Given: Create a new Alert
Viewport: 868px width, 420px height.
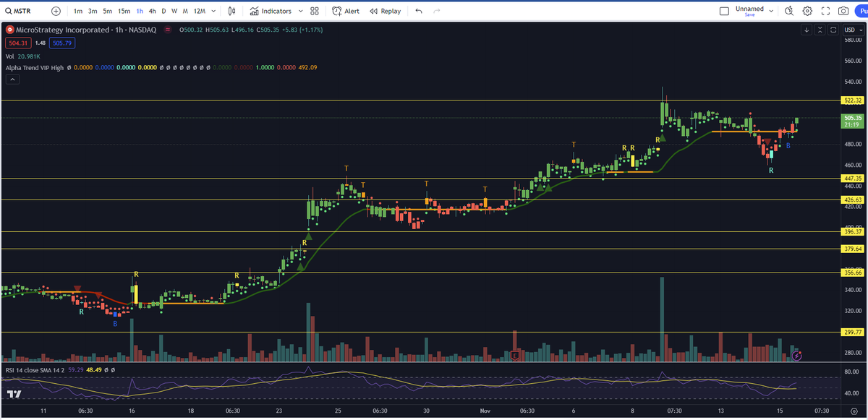Looking at the screenshot, I should pos(346,11).
